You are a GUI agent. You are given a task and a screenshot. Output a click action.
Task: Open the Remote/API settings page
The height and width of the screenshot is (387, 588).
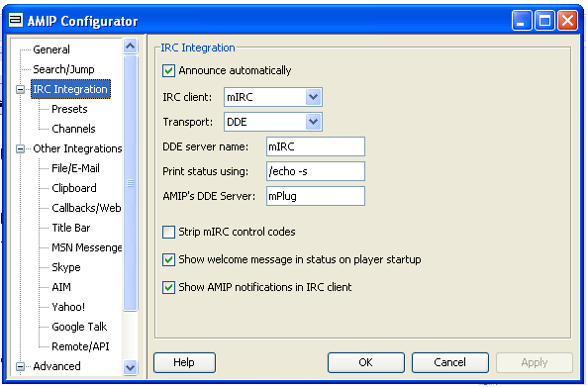click(x=80, y=346)
